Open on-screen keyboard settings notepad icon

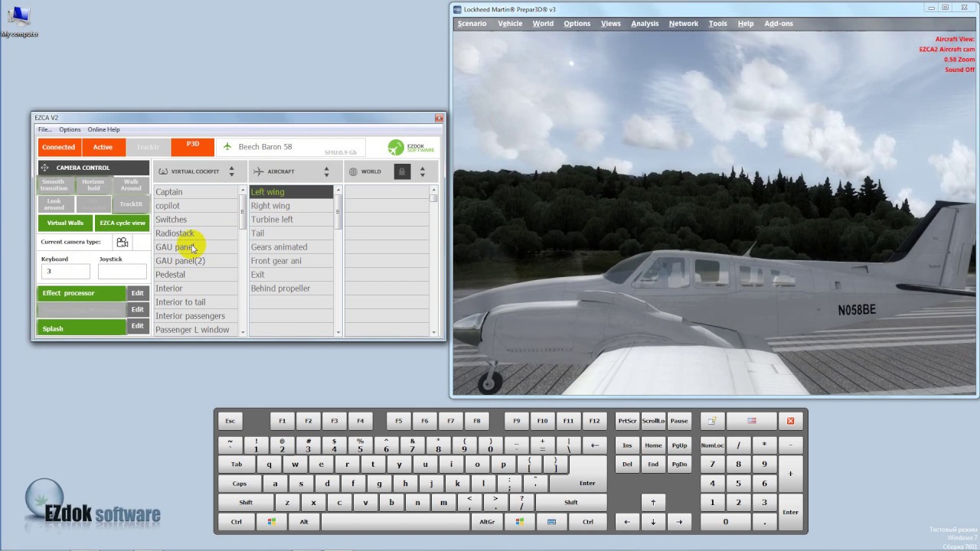(712, 420)
